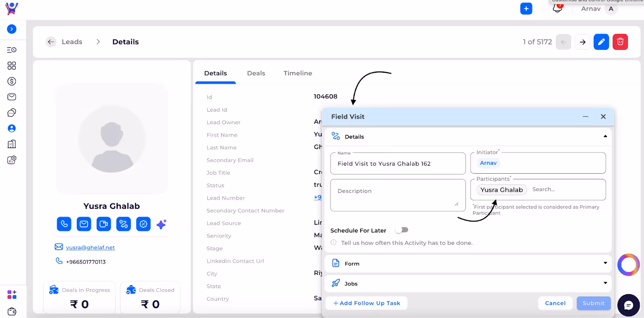Minimize the Field Visit dialog
This screenshot has width=644, height=318.
tap(586, 117)
